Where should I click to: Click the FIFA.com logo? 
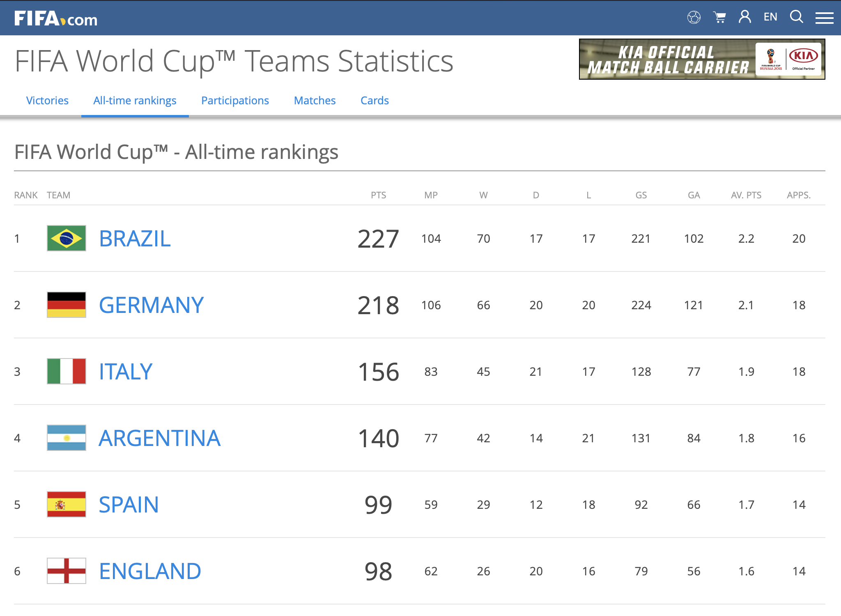click(x=56, y=18)
